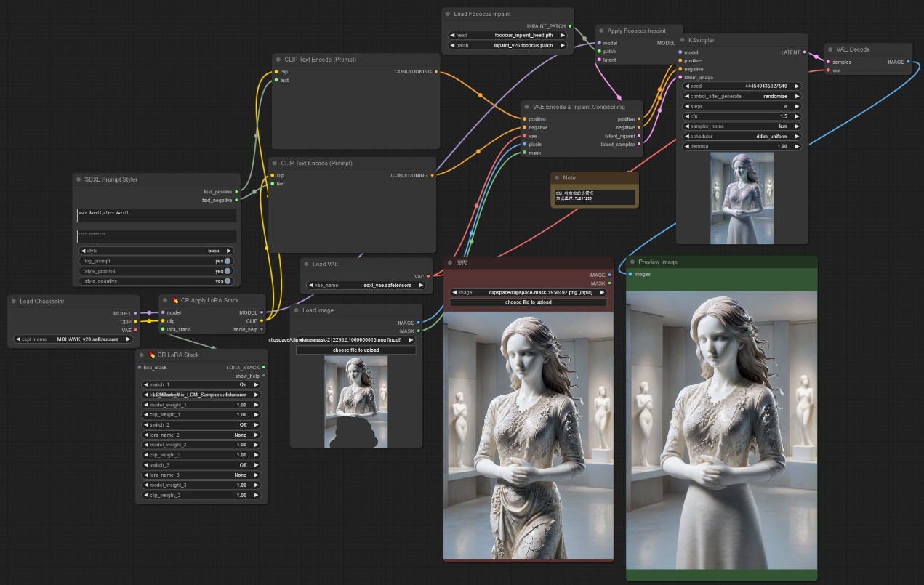Click the VAE Decode node collapse dot
Image resolution: width=924 pixels, height=585 pixels.
(x=831, y=49)
